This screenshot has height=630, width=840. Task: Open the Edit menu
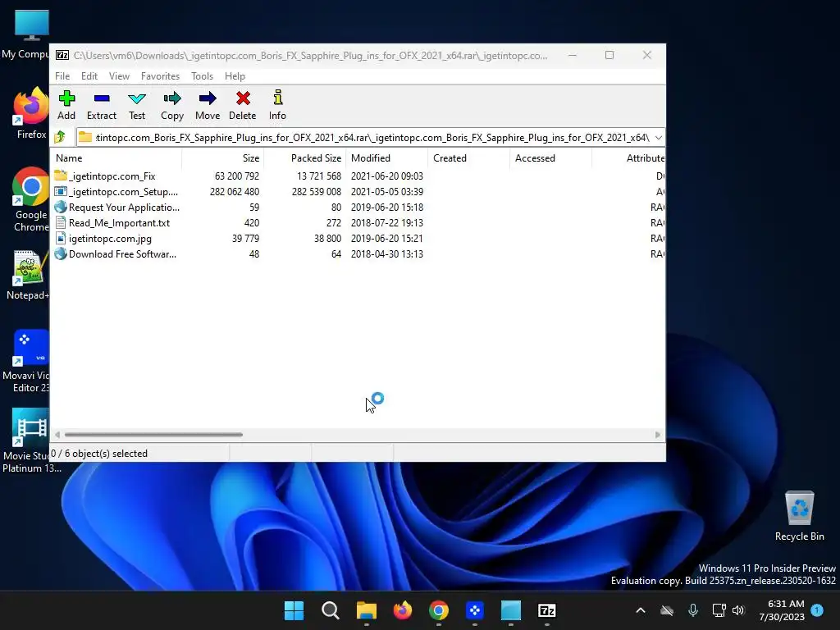pyautogui.click(x=89, y=76)
